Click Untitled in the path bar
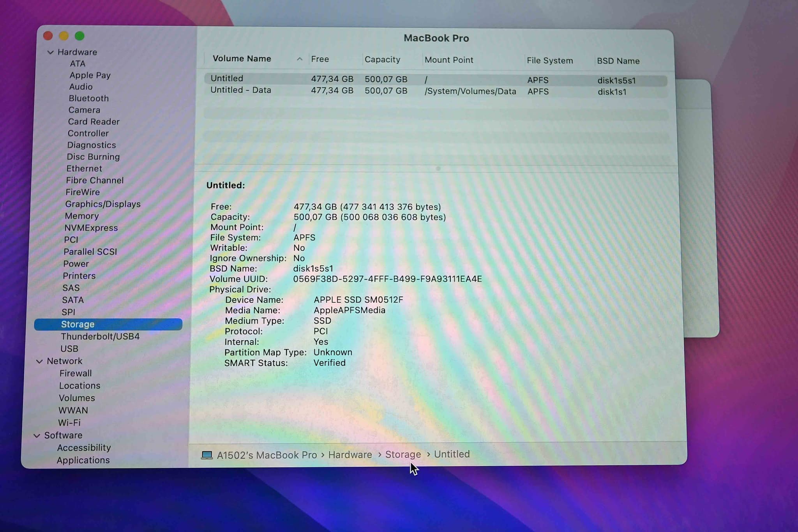The height and width of the screenshot is (532, 798). (452, 454)
